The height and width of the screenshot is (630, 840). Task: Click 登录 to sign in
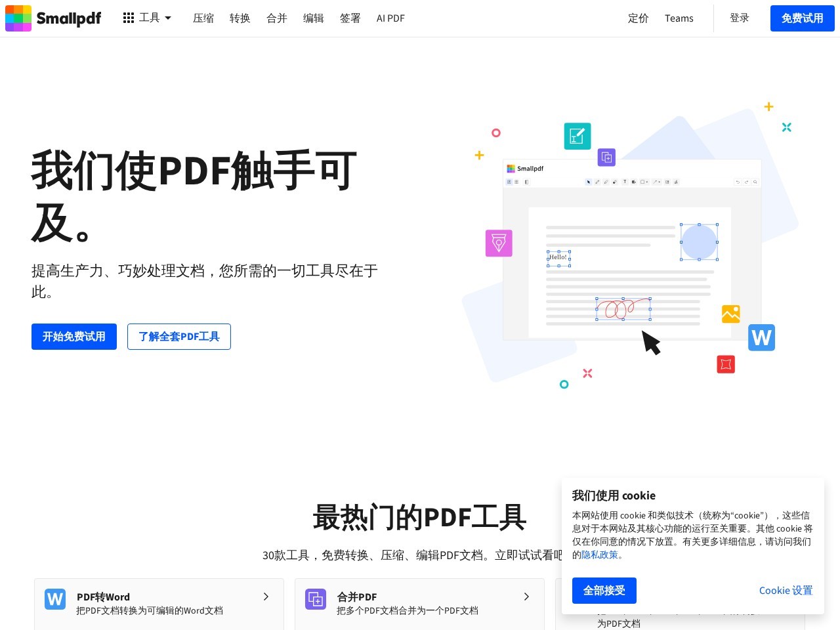pyautogui.click(x=740, y=18)
